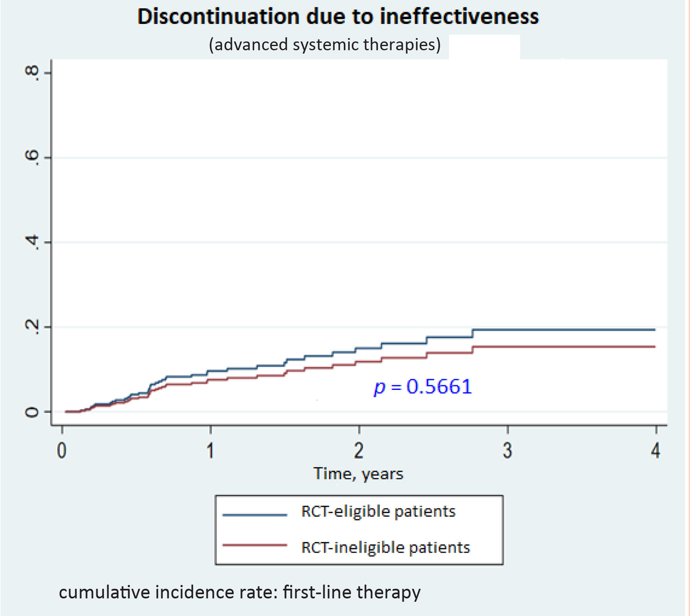Click the red line sample in legend
Screen dimensions: 691x616
pos(255,545)
